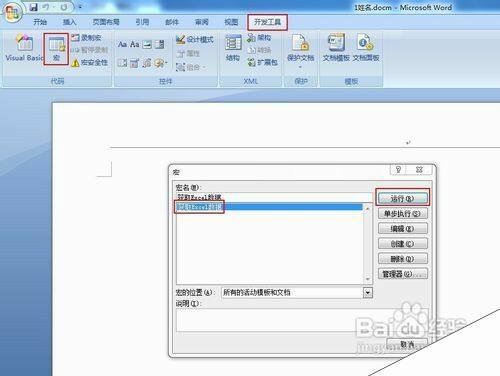The height and width of the screenshot is (376, 500).
Task: Customize Quick Access Toolbar dropdown arrow
Action: tap(80, 7)
